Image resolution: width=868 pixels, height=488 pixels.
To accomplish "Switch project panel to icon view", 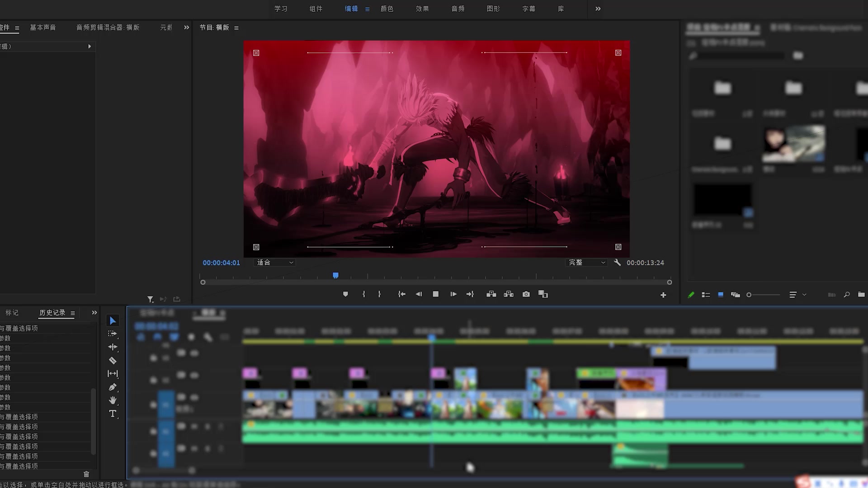I will coord(721,295).
